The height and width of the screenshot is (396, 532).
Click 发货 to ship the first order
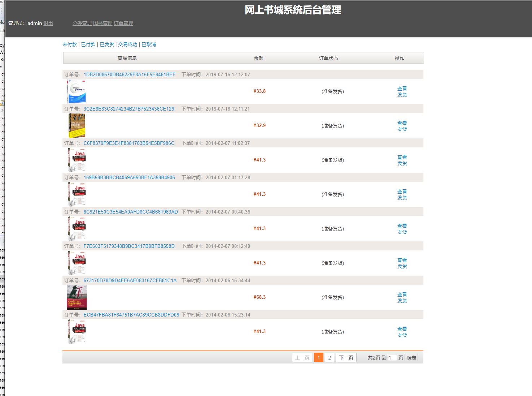[402, 94]
